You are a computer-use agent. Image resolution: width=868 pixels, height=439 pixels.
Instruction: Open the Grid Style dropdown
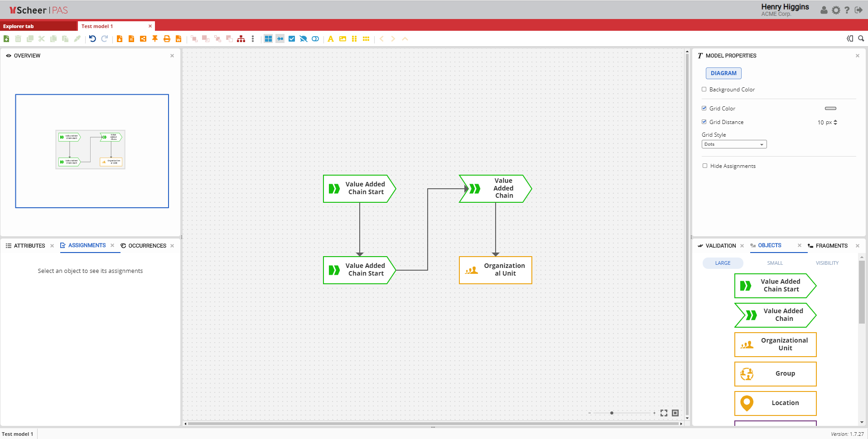734,144
